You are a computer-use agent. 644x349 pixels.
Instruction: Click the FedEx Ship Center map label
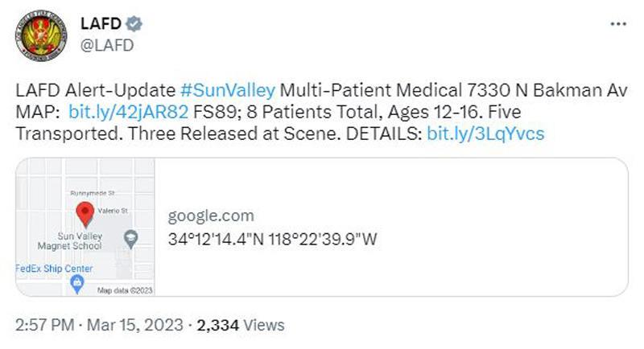(54, 269)
